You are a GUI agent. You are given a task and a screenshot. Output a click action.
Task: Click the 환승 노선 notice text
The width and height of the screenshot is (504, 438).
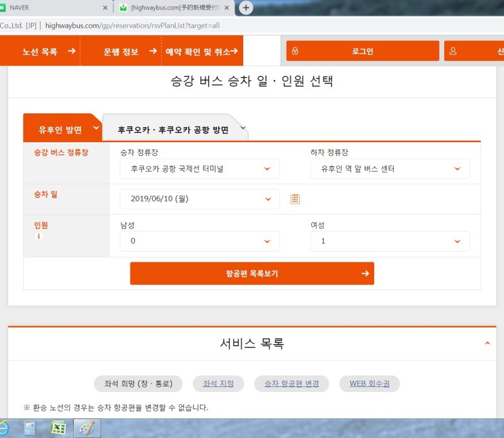pyautogui.click(x=116, y=408)
